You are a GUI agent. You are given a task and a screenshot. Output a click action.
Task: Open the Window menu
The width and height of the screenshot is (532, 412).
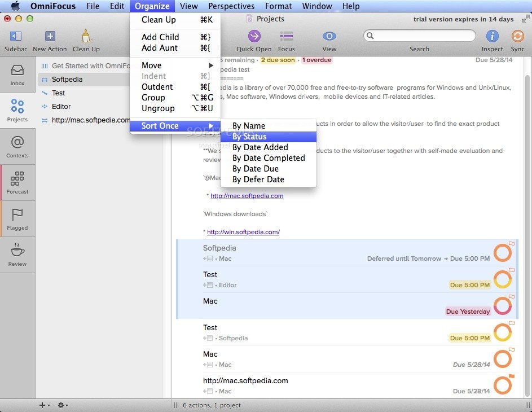click(x=317, y=6)
